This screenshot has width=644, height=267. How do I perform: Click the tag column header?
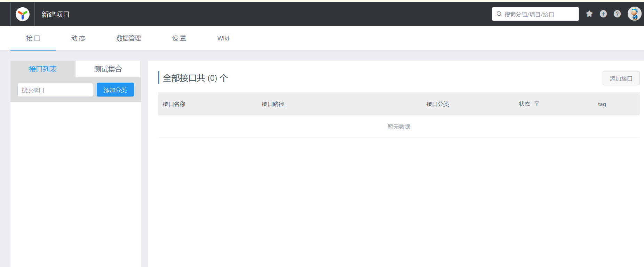(602, 104)
